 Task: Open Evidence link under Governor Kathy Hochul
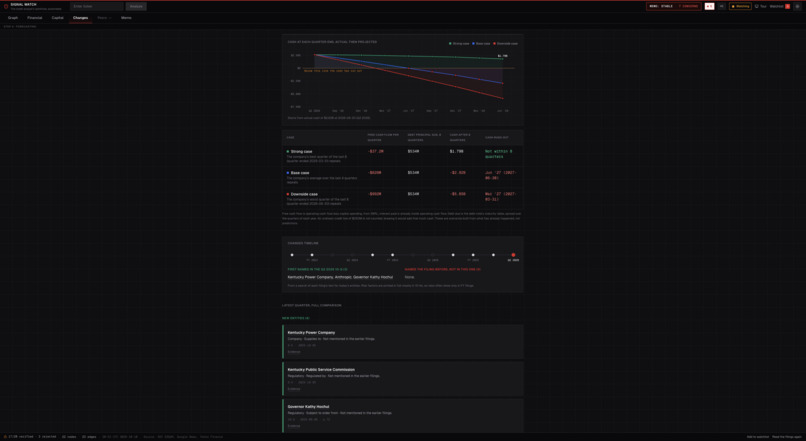(x=294, y=426)
